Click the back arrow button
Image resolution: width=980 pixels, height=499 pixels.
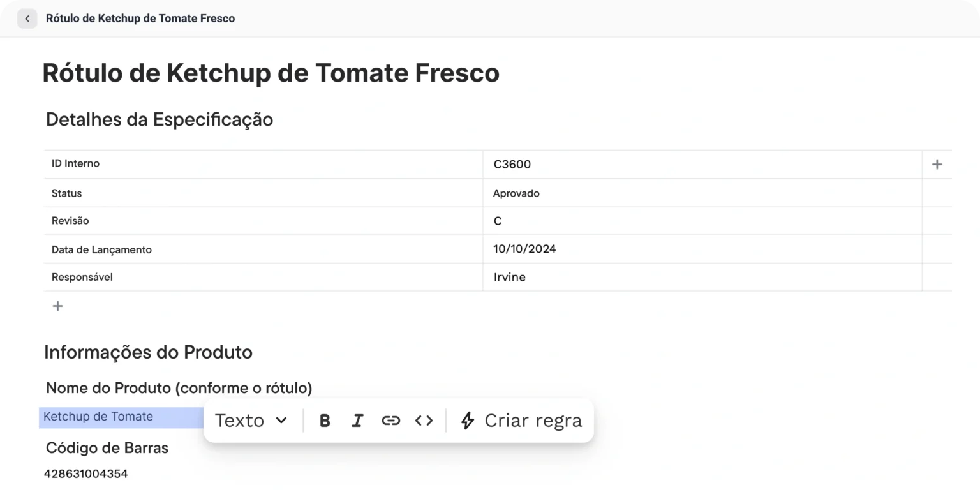[27, 19]
